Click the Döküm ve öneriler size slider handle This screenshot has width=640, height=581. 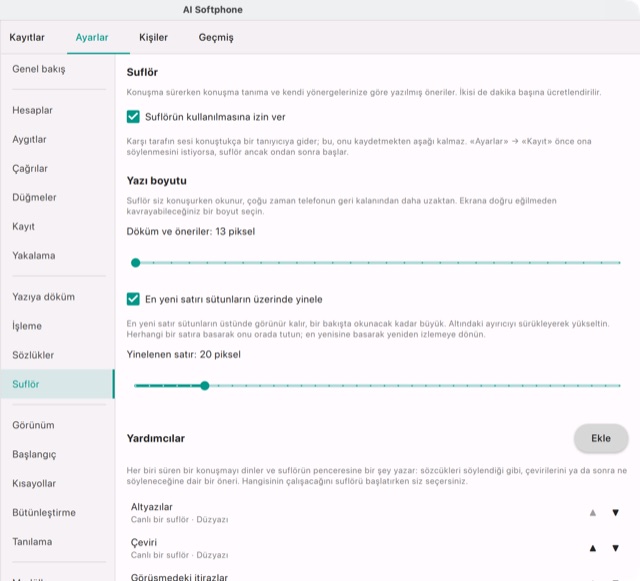[136, 263]
